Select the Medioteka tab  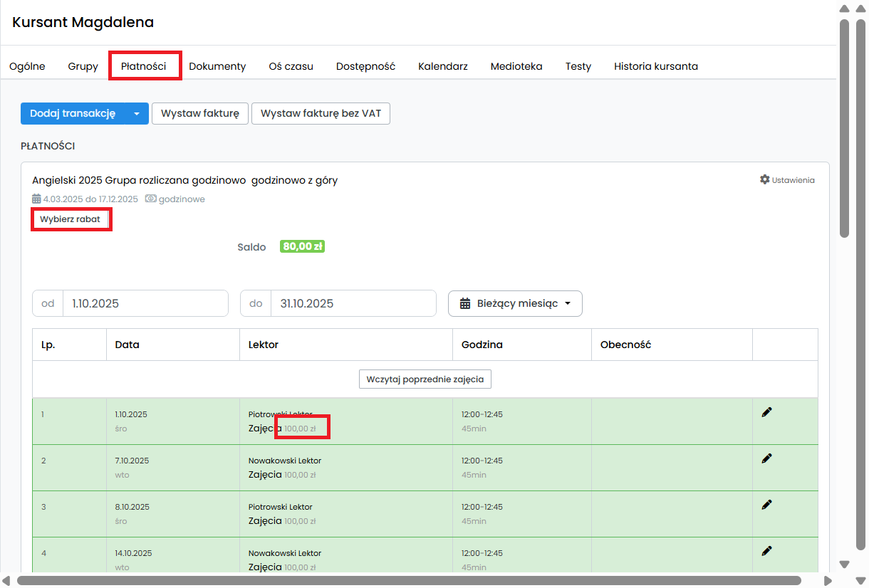click(x=516, y=66)
